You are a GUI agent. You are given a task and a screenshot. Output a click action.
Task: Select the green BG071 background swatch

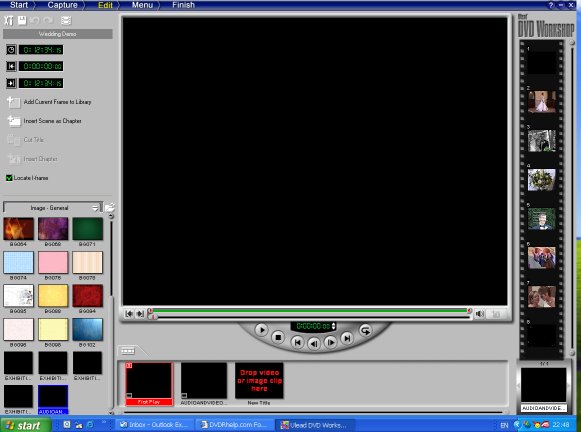87,229
